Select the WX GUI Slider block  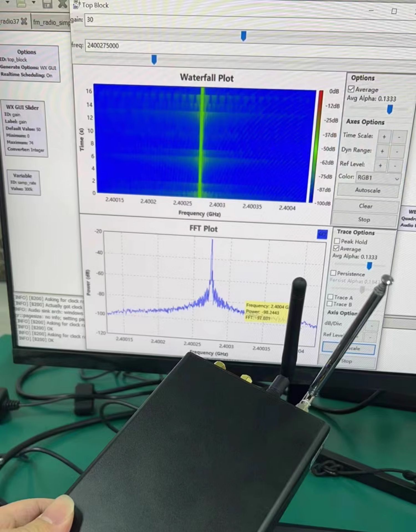[24, 129]
